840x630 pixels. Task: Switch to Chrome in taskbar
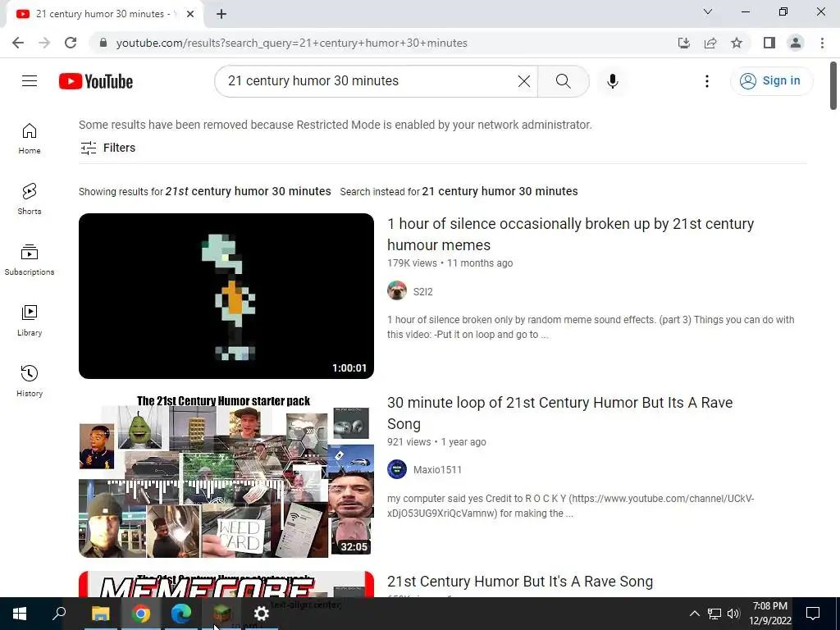click(x=141, y=614)
